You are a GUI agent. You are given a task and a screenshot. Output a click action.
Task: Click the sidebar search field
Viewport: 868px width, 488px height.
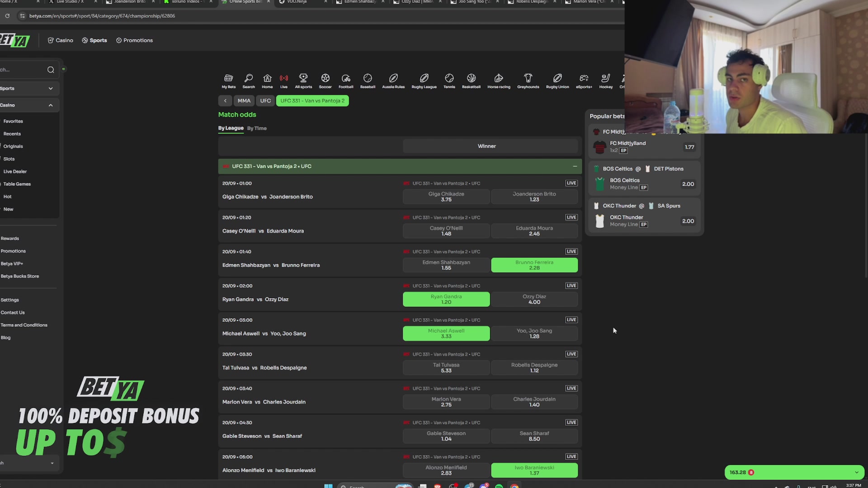[x=23, y=70]
